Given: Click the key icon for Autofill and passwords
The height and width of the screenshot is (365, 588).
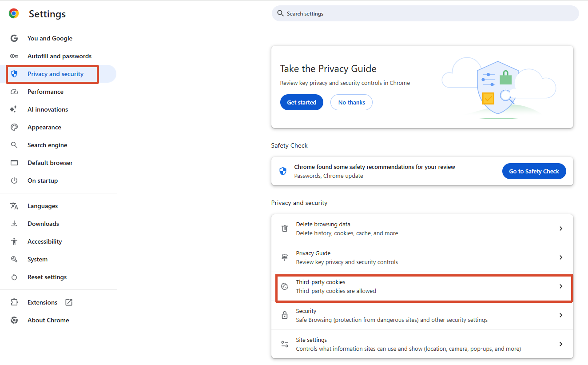Looking at the screenshot, I should [x=14, y=56].
